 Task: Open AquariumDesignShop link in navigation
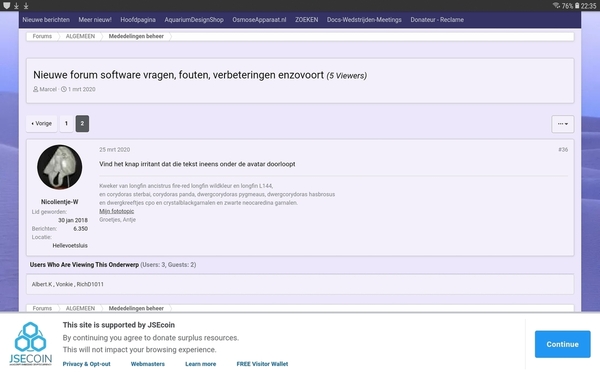tap(194, 20)
